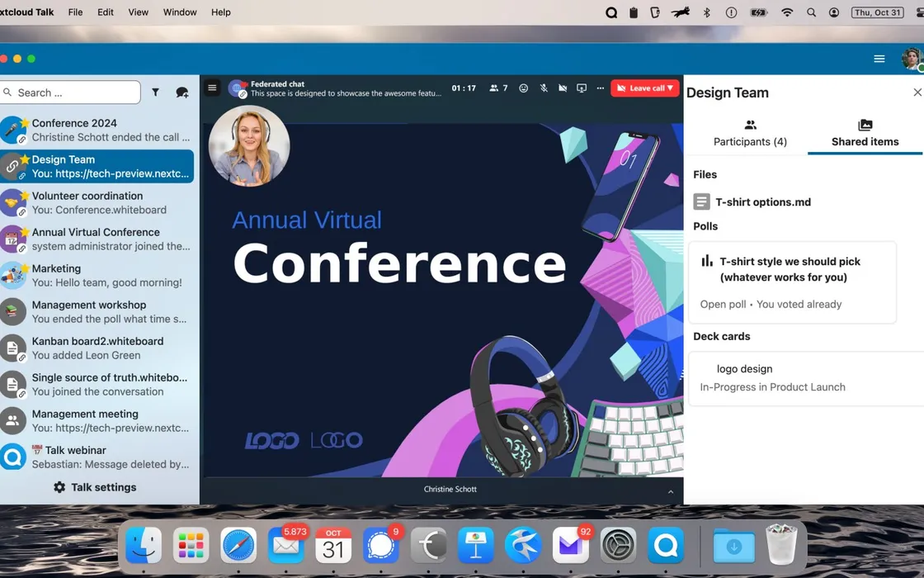924x578 pixels.
Task: Open Safari from the Dock
Action: tap(238, 545)
